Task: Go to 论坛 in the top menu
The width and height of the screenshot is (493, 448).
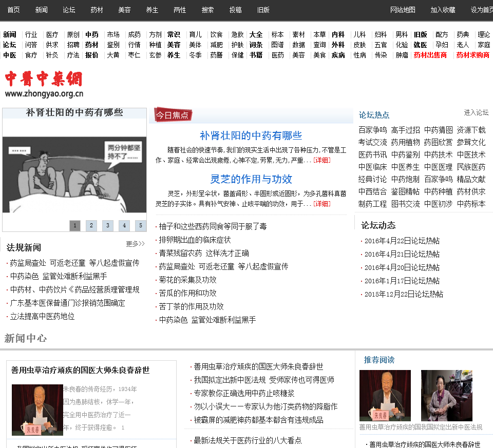Action: pyautogui.click(x=69, y=10)
